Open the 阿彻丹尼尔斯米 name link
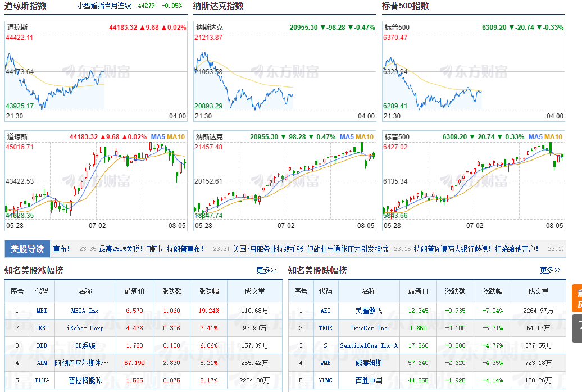This screenshot has height=392, width=582. pyautogui.click(x=81, y=363)
